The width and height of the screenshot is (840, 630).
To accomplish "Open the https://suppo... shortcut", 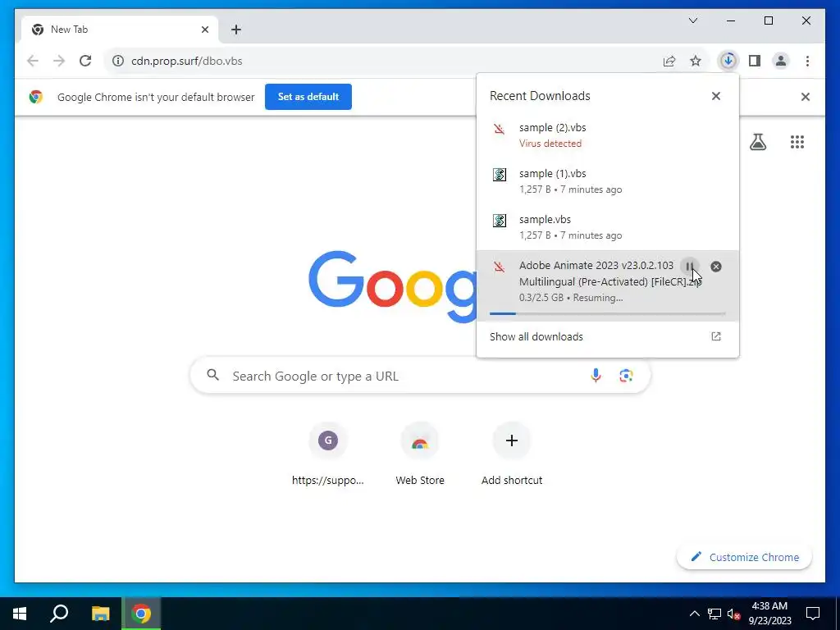I will click(x=328, y=455).
